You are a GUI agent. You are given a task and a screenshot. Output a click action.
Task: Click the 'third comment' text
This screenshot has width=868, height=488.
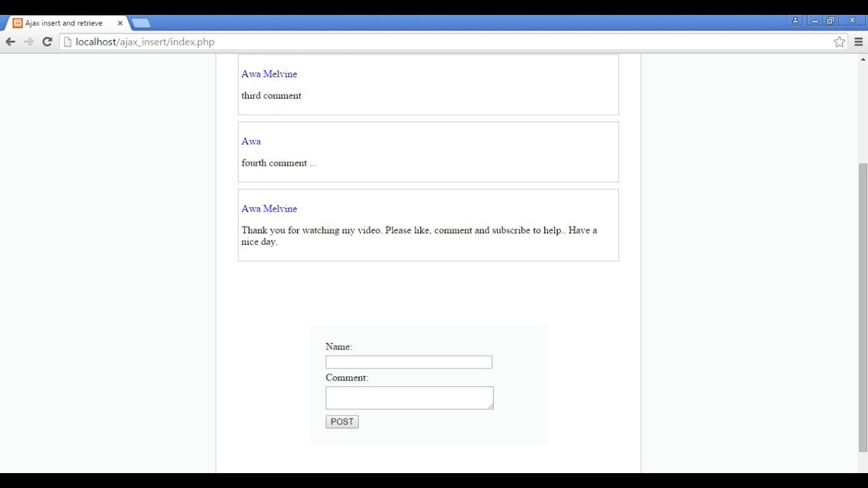(271, 96)
